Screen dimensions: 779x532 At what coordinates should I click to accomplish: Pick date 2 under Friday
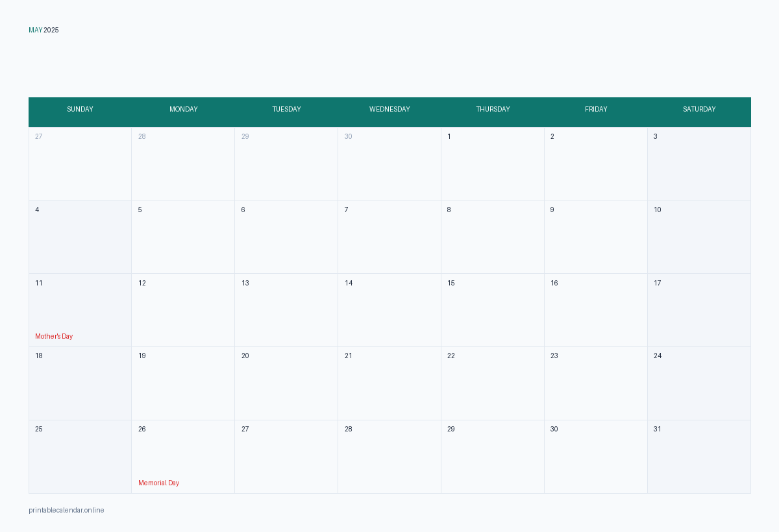coord(552,137)
